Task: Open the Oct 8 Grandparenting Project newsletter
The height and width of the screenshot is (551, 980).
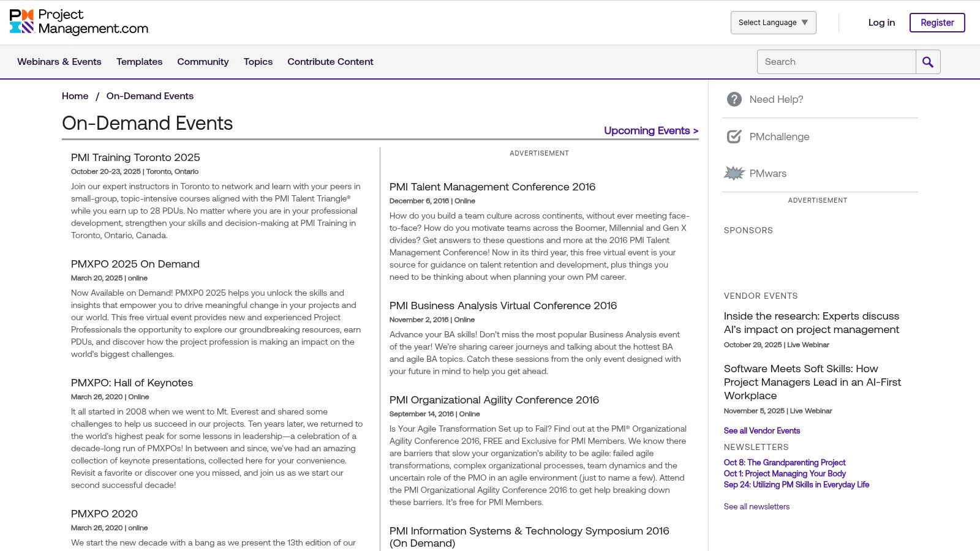Action: [x=785, y=462]
